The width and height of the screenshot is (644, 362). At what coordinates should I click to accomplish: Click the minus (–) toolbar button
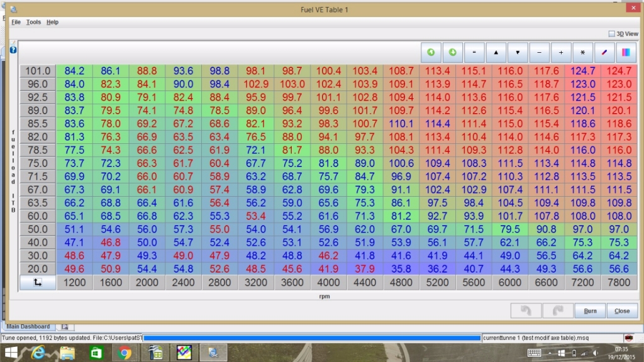tap(540, 52)
